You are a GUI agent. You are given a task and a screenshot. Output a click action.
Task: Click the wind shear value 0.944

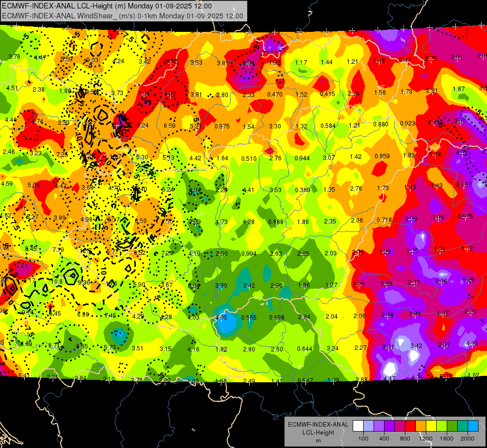tap(302, 158)
